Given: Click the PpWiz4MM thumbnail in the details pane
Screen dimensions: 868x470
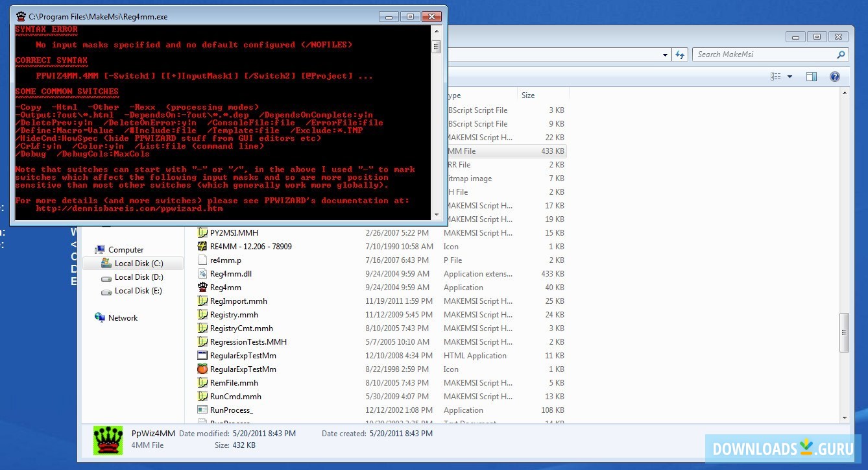Looking at the screenshot, I should [x=108, y=441].
